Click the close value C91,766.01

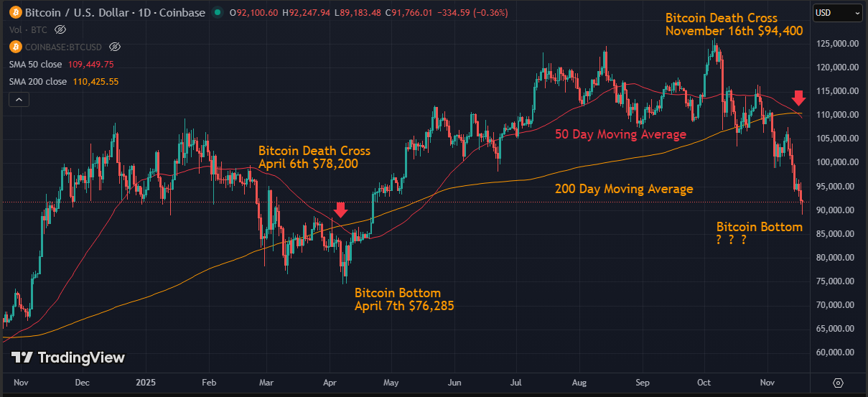coord(410,12)
